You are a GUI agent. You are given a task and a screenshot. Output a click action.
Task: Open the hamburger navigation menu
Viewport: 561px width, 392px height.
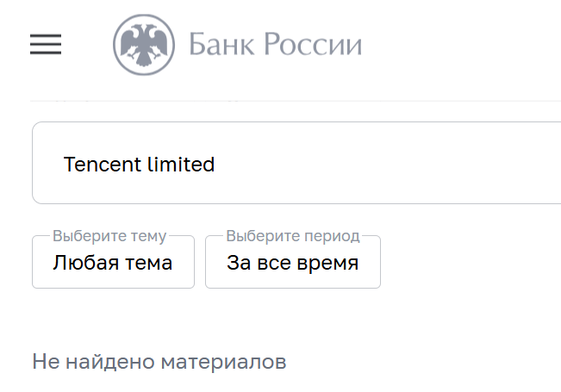tap(46, 44)
